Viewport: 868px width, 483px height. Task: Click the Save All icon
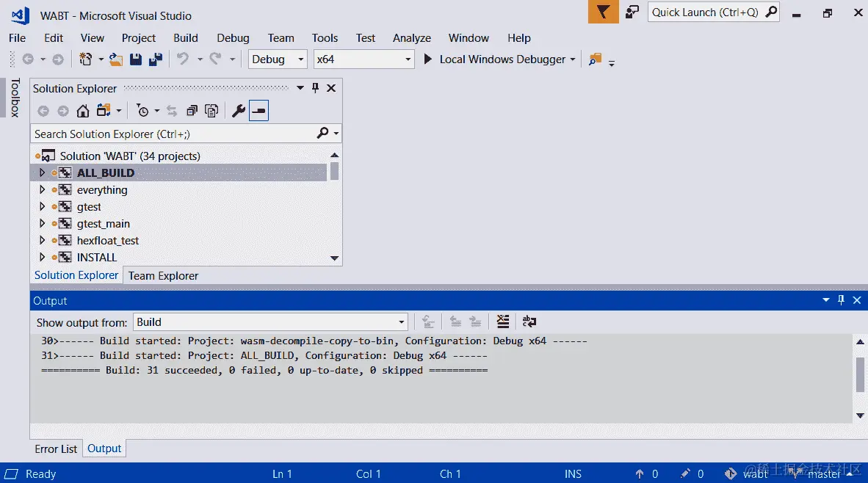[156, 59]
